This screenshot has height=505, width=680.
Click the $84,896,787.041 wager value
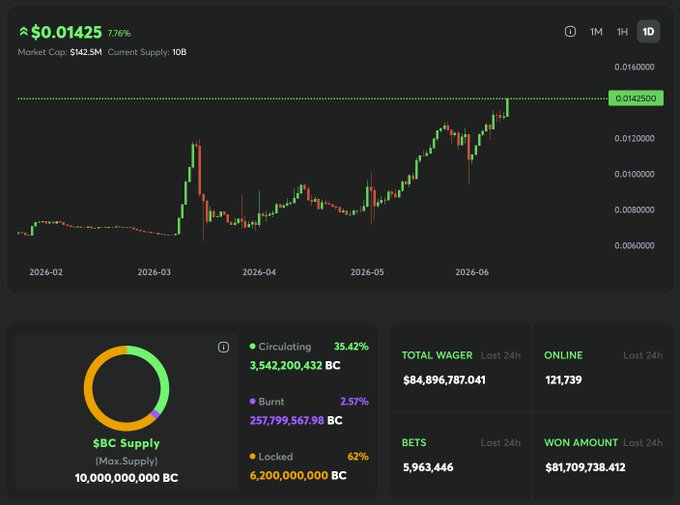pos(444,380)
